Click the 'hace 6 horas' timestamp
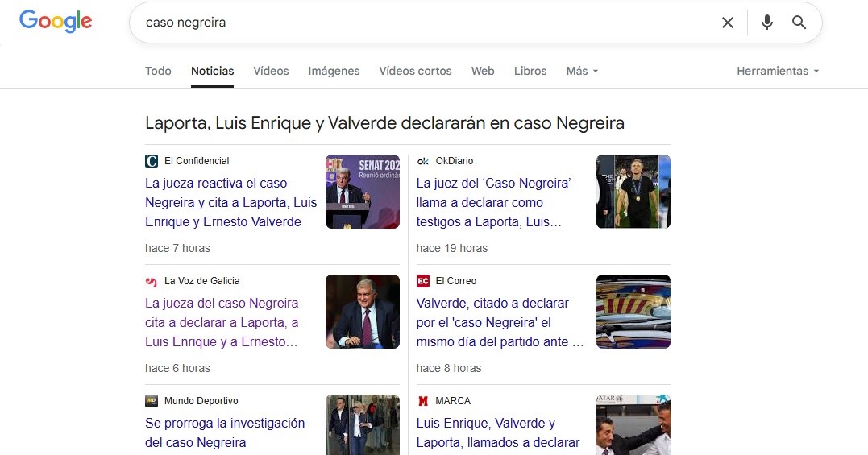 177,368
